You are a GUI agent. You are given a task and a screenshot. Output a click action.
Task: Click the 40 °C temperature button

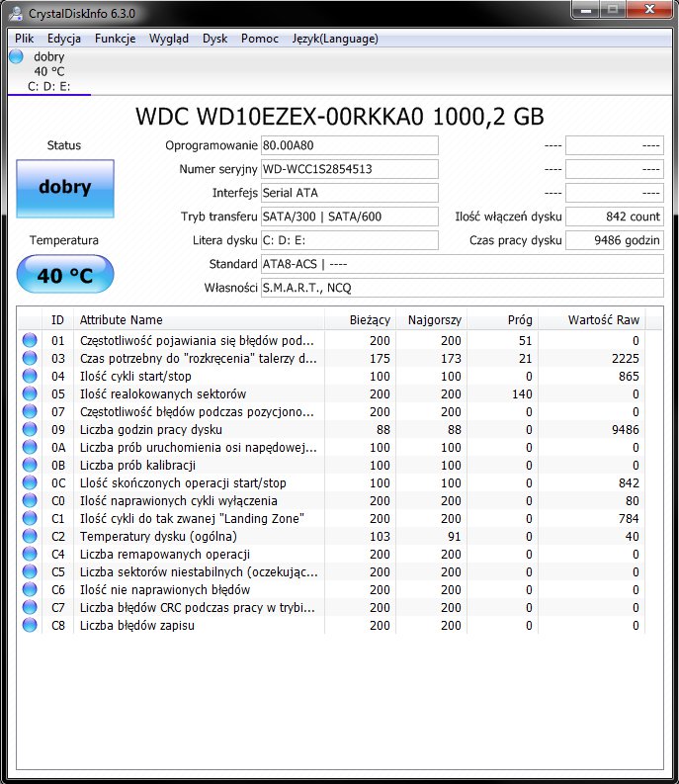point(65,275)
